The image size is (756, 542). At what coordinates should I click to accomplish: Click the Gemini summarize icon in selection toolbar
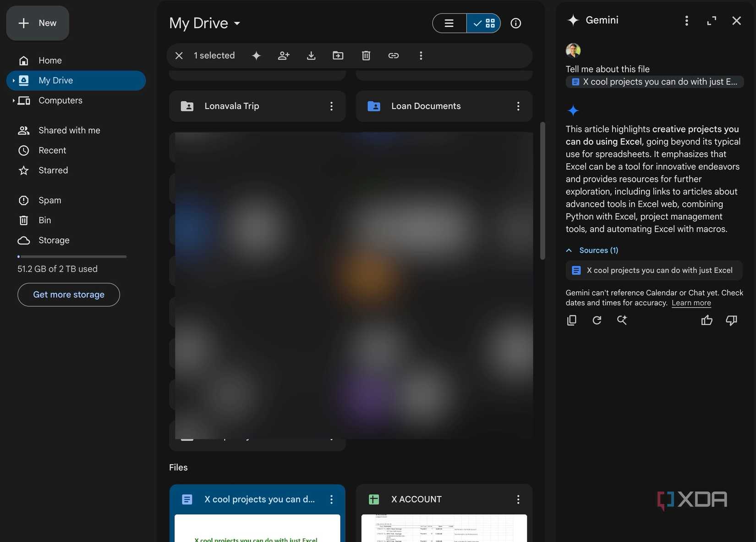256,55
